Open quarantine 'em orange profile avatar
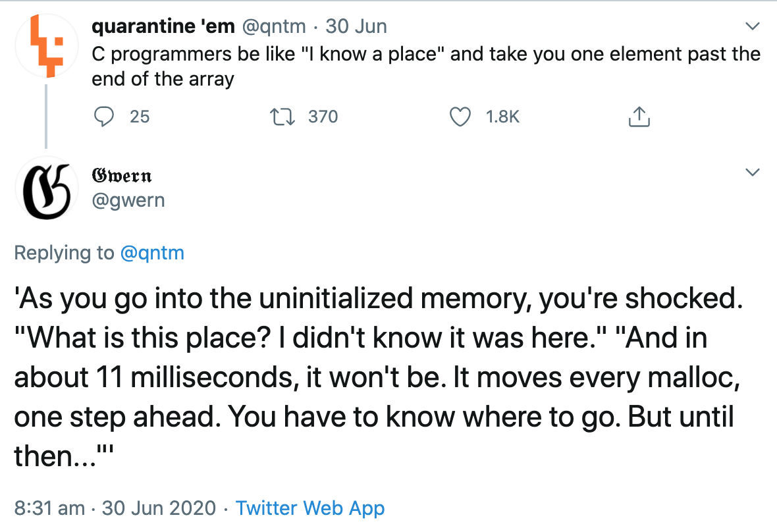777x532 pixels. coord(47,45)
